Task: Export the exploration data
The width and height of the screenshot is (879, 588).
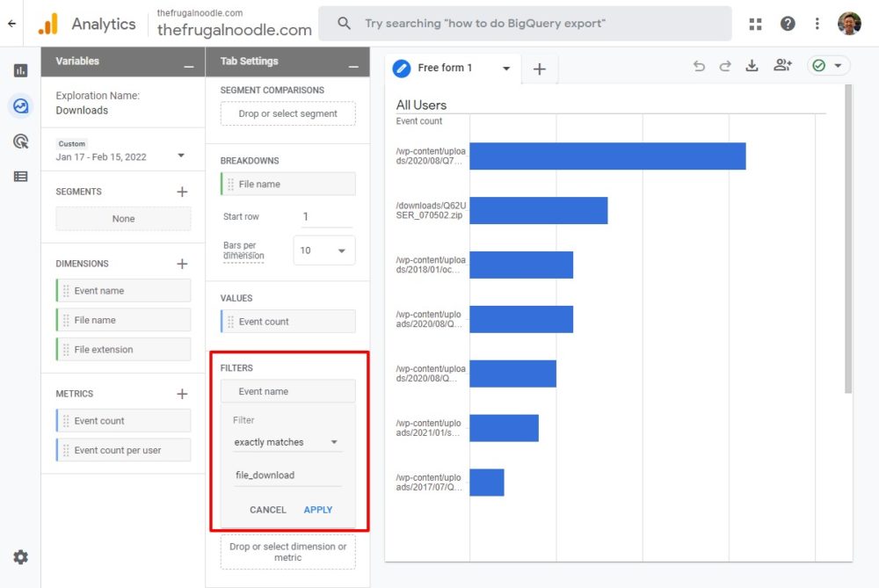Action: click(752, 65)
